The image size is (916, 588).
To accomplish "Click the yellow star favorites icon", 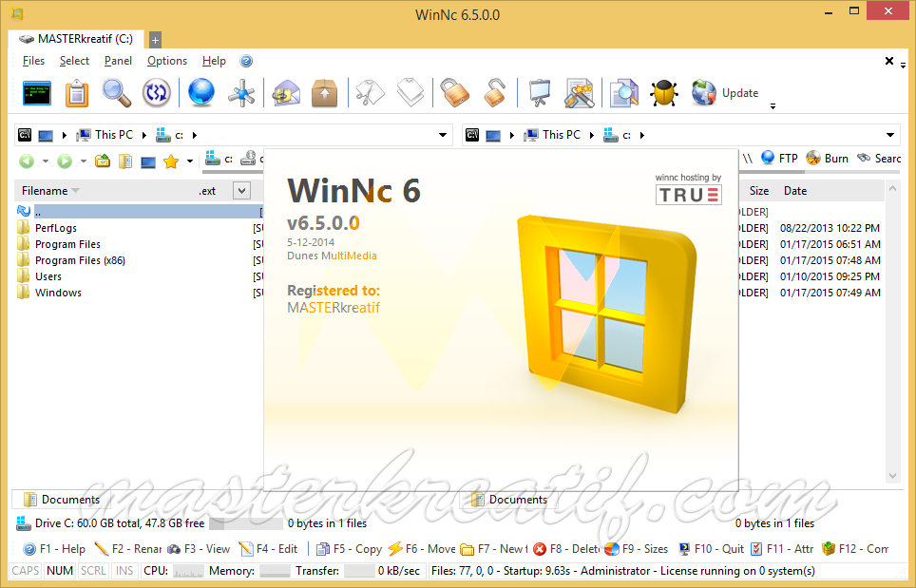I will click(171, 161).
